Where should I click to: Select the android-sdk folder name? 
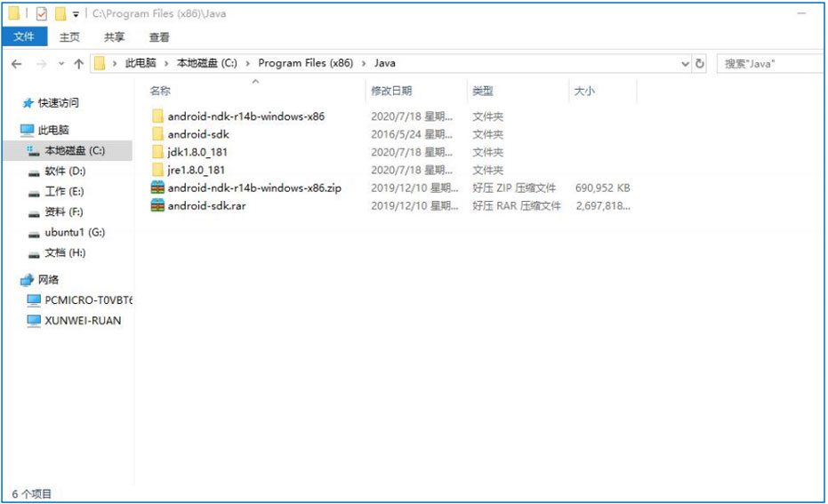click(198, 134)
